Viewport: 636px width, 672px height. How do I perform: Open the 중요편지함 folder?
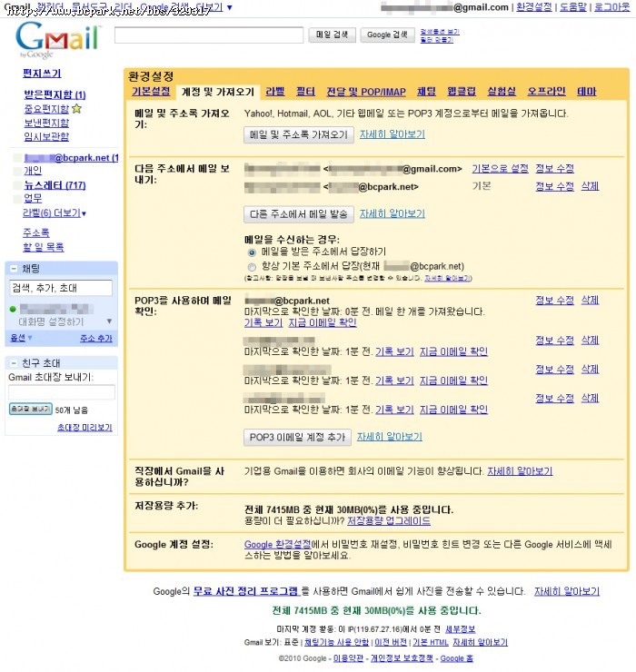pyautogui.click(x=46, y=109)
